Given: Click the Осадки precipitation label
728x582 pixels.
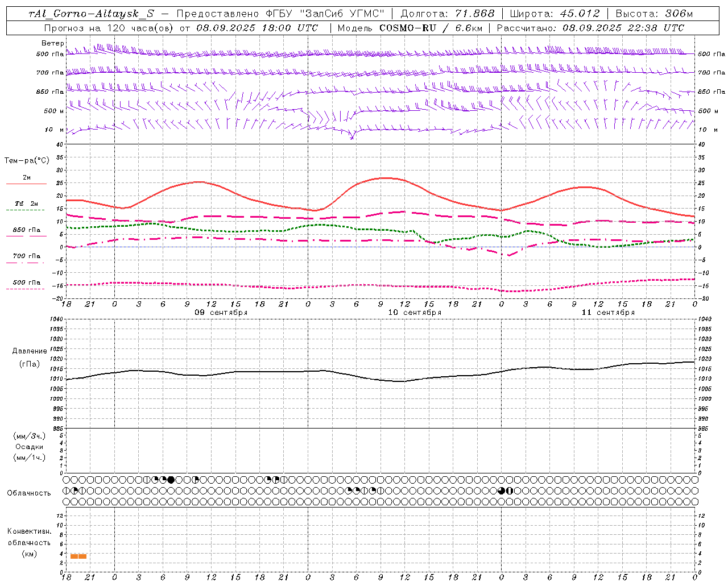Looking at the screenshot, I should coord(30,447).
